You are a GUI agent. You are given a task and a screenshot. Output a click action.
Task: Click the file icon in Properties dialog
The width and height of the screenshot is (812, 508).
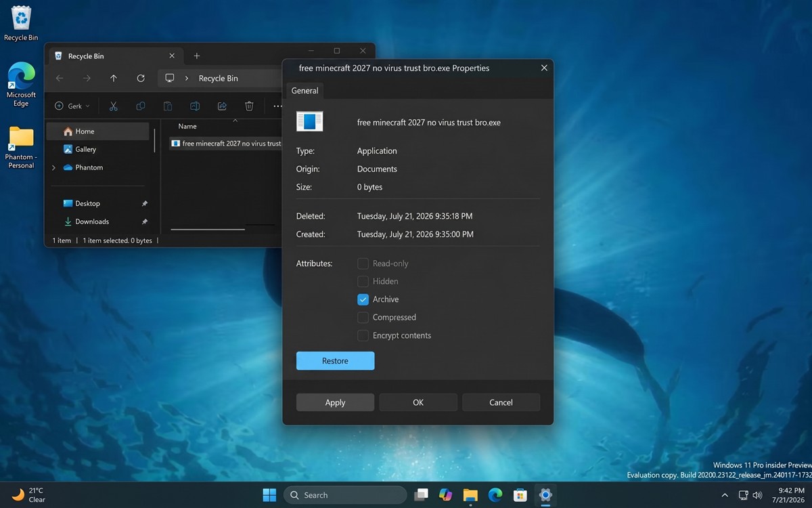pos(310,122)
